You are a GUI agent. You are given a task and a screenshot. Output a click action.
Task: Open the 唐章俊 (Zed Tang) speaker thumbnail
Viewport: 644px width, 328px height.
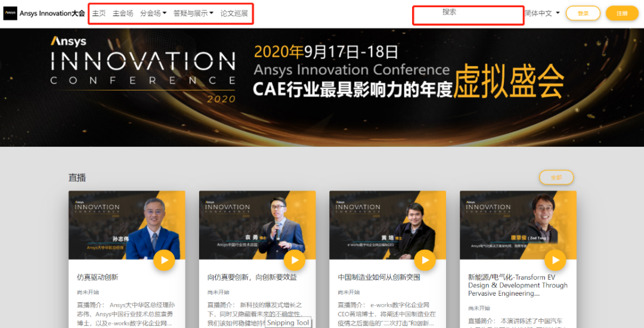(518, 225)
